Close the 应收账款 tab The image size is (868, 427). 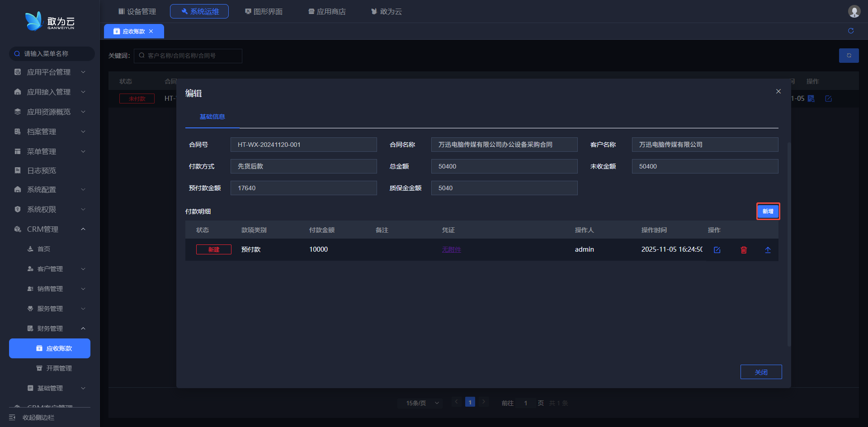coord(151,31)
